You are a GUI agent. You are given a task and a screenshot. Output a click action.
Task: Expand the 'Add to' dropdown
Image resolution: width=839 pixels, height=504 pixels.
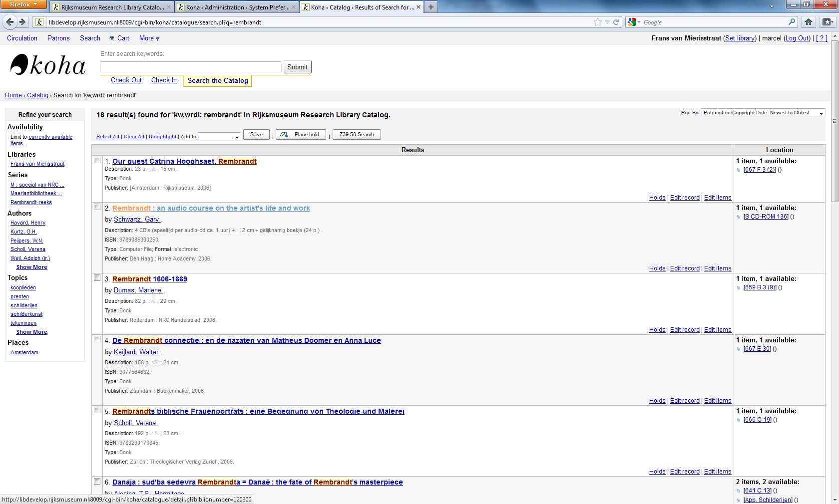click(220, 136)
